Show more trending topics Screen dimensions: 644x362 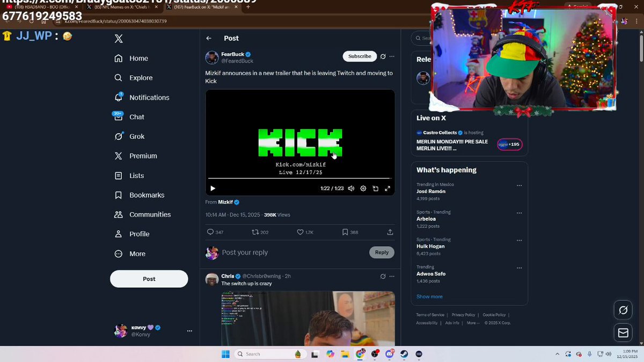point(429,297)
